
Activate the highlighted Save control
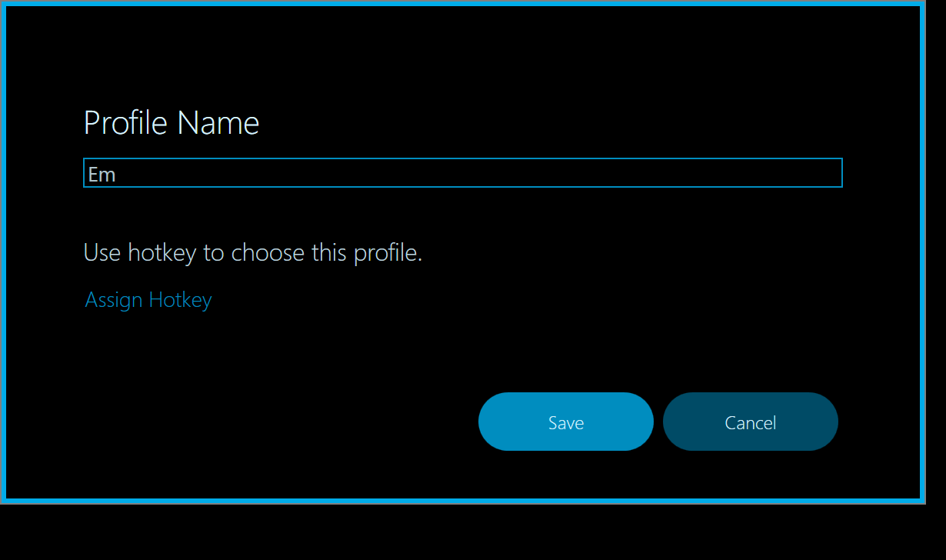[x=566, y=422]
